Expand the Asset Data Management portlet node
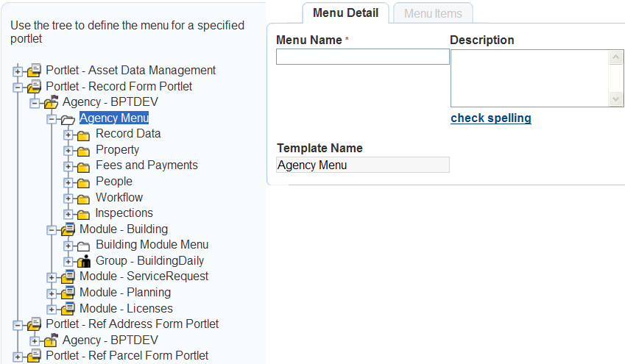The width and height of the screenshot is (625, 364). pyautogui.click(x=18, y=71)
